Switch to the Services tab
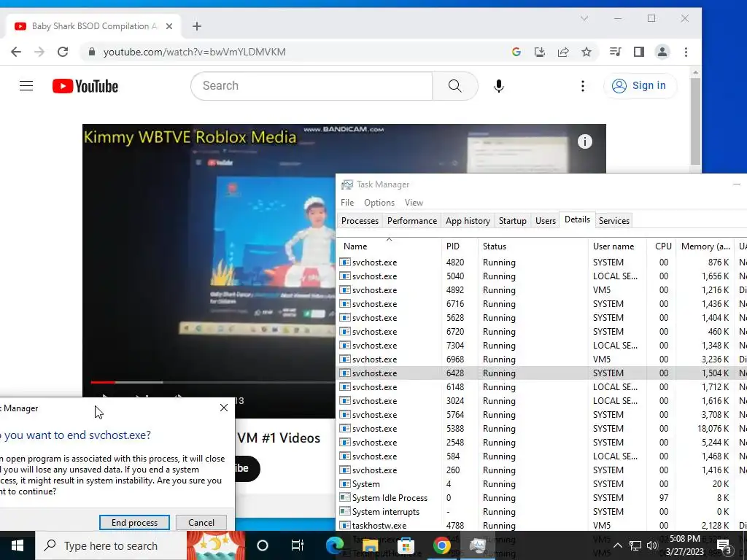The height and width of the screenshot is (560, 747). (x=614, y=220)
